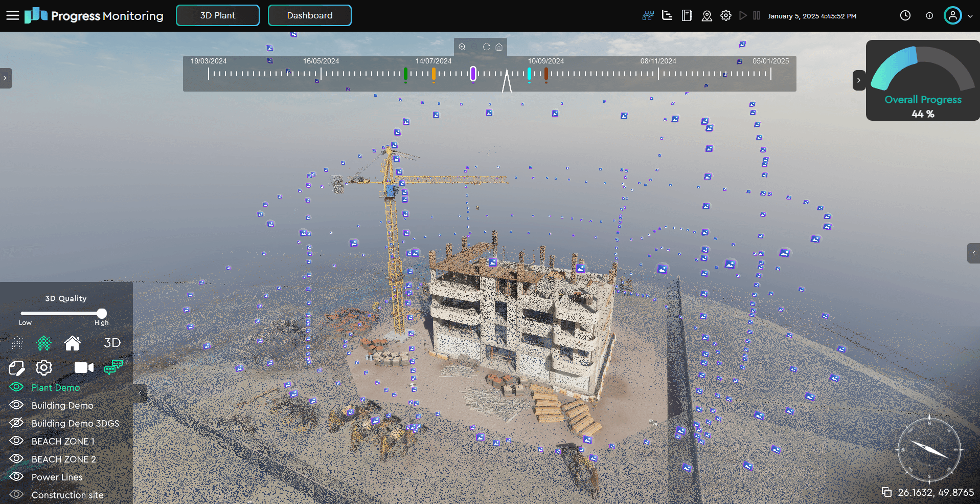Collapse the layers panel chevron
Viewport: 980px width, 504px height.
coord(140,393)
